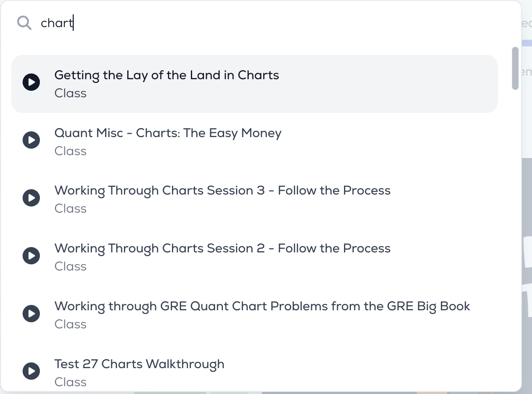
Task: Click Class label under Session 3 result
Action: point(71,208)
